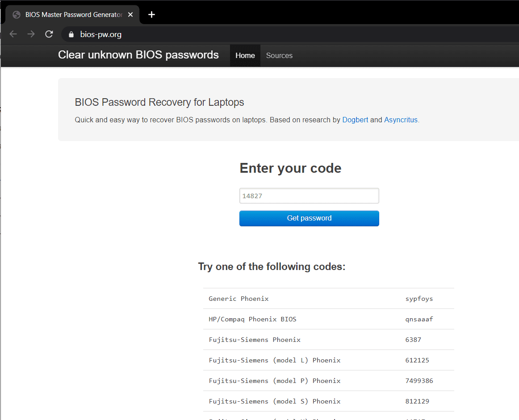The image size is (519, 420).
Task: Select the Generic Phoenix code sypfoys
Action: (419, 299)
